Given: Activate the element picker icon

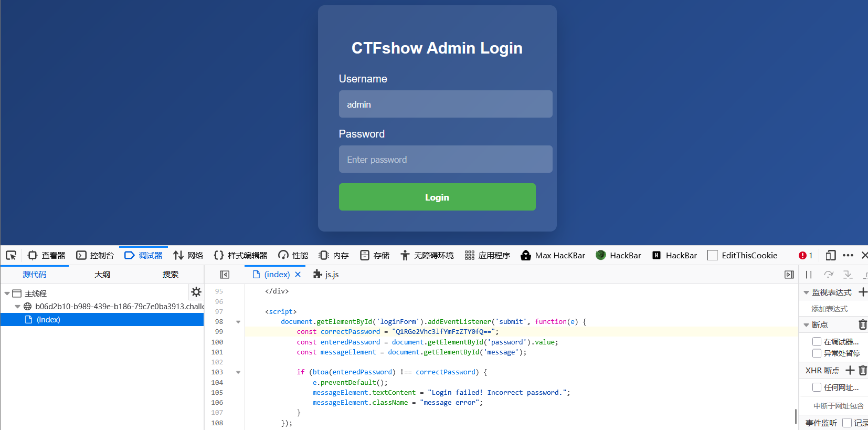Looking at the screenshot, I should [11, 255].
